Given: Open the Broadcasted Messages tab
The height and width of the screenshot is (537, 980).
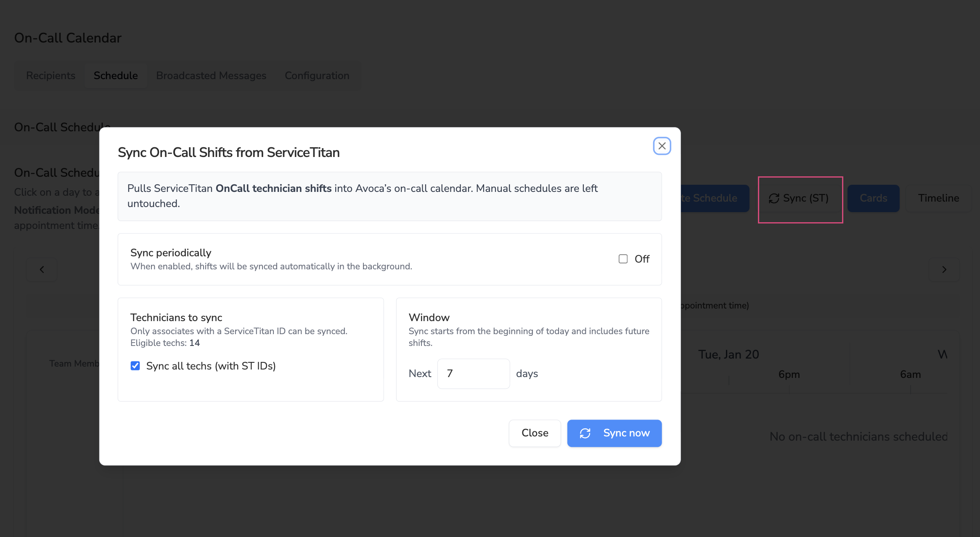Looking at the screenshot, I should pyautogui.click(x=211, y=75).
